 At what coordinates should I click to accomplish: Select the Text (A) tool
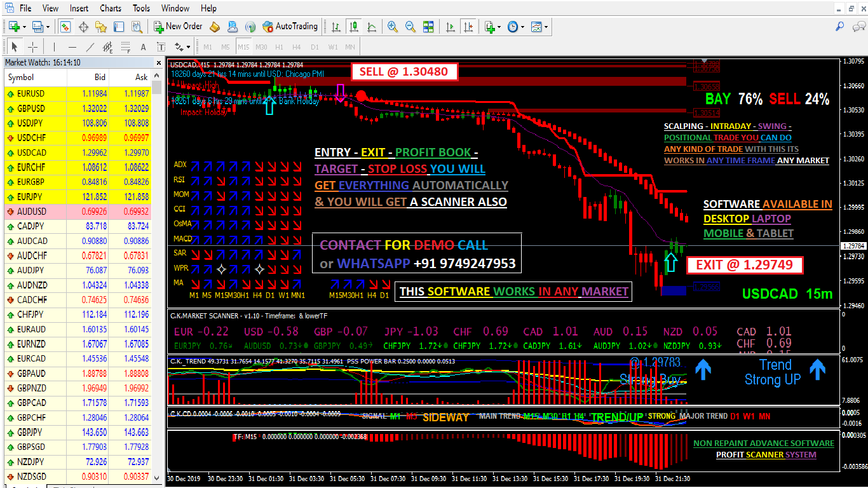(x=144, y=47)
